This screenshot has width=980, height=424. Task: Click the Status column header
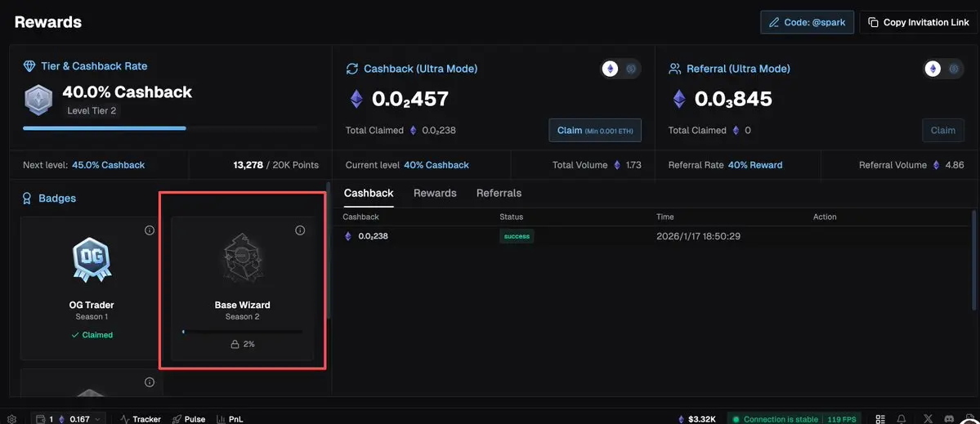(511, 216)
